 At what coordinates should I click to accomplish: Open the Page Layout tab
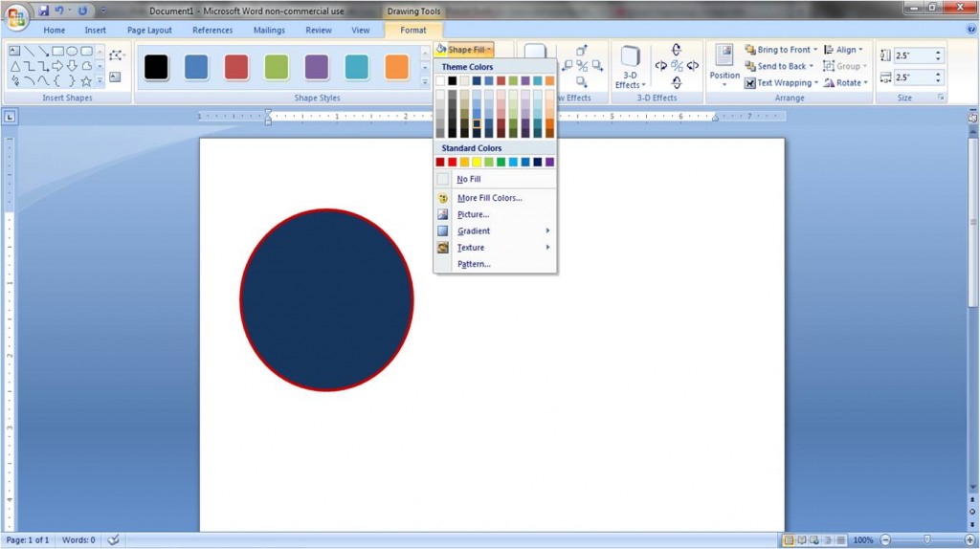click(149, 30)
